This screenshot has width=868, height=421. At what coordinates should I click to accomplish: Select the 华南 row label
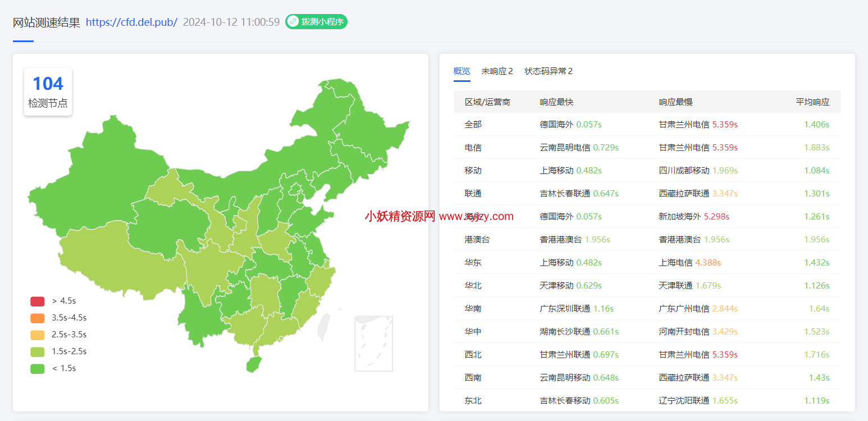click(x=473, y=309)
